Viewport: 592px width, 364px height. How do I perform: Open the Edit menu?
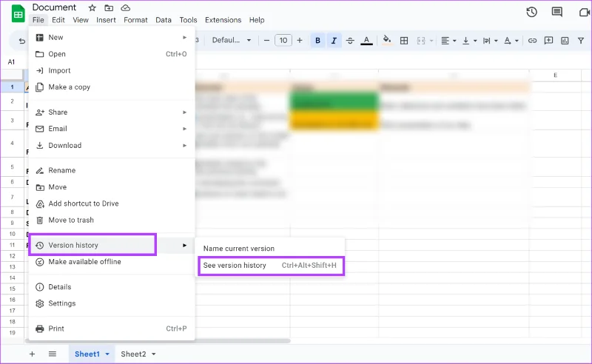(x=58, y=20)
